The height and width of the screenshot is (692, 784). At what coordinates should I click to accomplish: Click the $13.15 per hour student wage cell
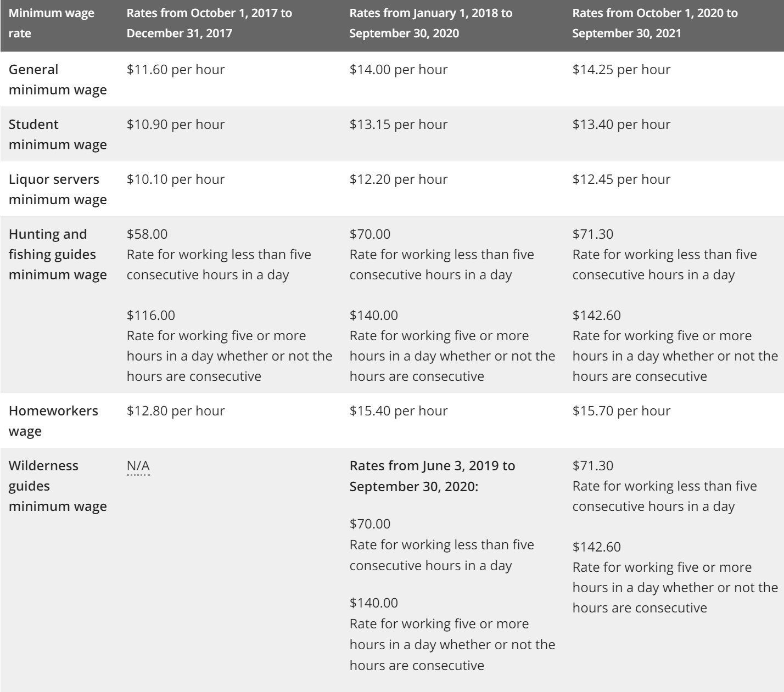click(x=399, y=125)
